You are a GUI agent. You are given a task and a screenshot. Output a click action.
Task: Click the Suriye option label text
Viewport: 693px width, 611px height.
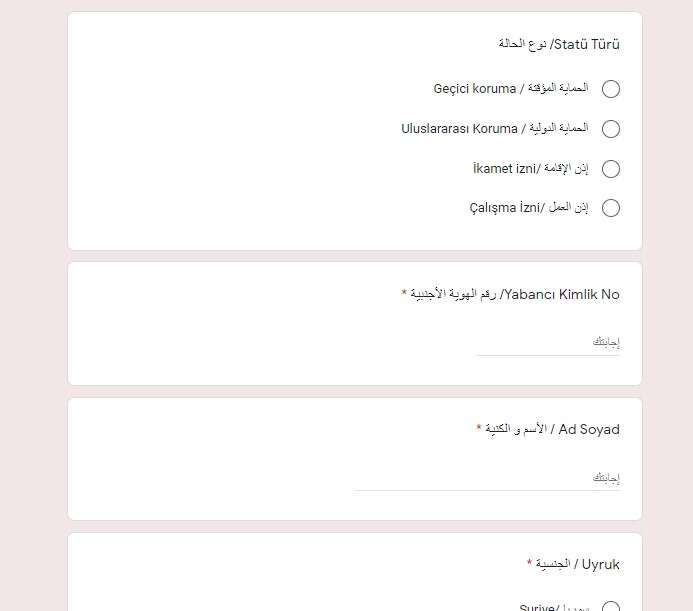click(x=554, y=607)
